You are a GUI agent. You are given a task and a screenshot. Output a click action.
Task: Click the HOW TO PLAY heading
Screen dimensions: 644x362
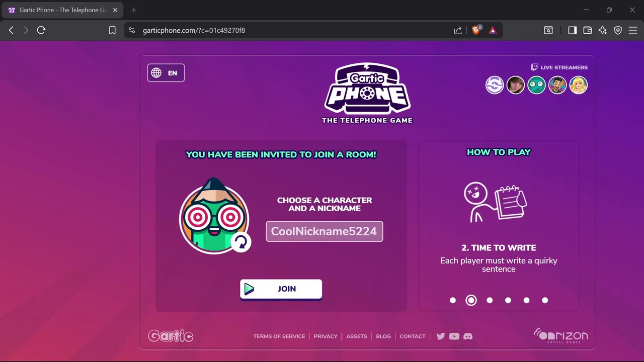click(x=499, y=152)
